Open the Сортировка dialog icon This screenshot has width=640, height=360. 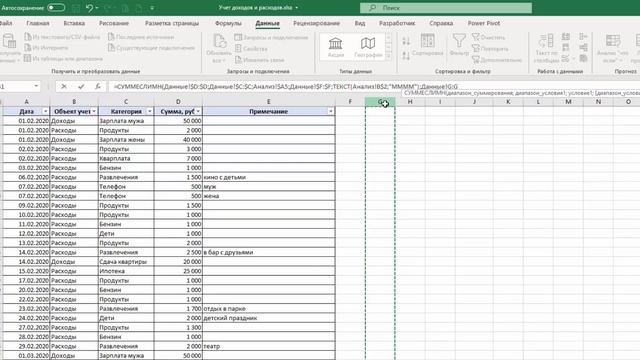(x=427, y=41)
